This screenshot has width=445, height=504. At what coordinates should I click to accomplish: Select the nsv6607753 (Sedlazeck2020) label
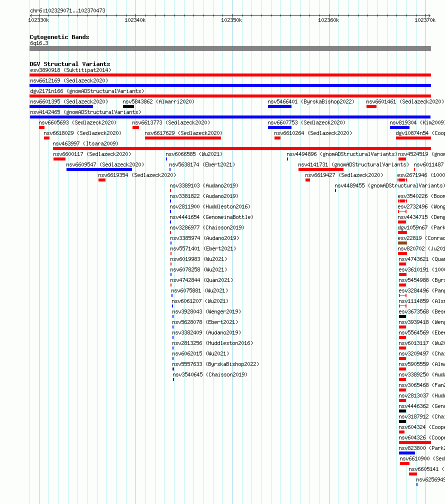[x=306, y=123]
